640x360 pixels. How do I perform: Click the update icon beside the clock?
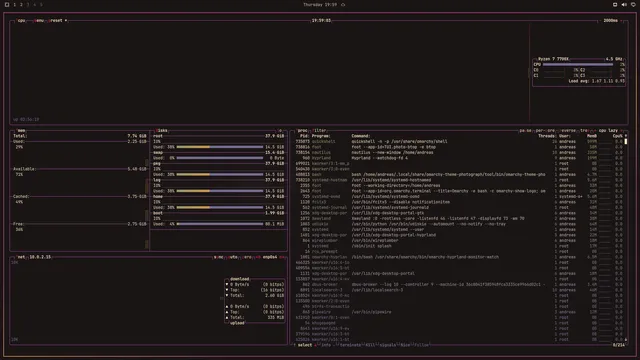343,4
